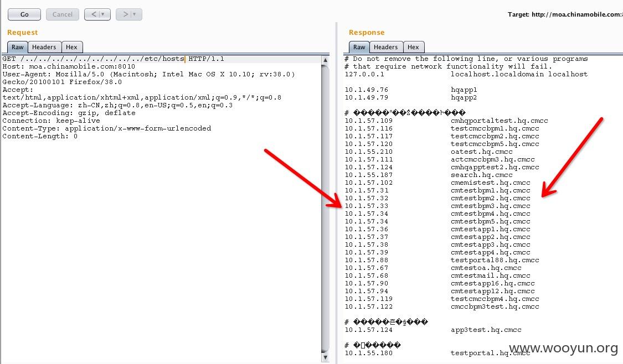
Task: Click cmtestmail.hq.cmcc hostname
Action: [x=491, y=275]
